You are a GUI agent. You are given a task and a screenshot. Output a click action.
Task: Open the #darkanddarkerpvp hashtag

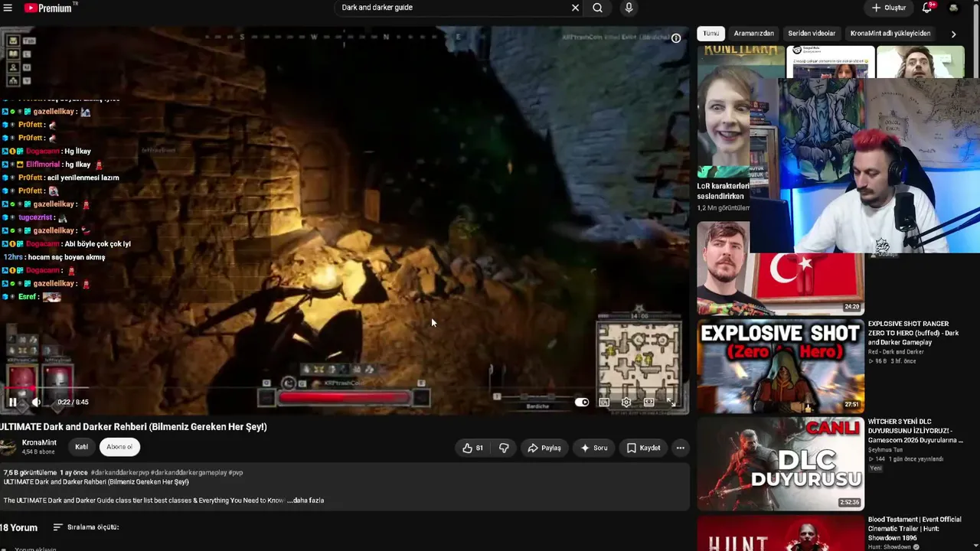[x=119, y=473]
